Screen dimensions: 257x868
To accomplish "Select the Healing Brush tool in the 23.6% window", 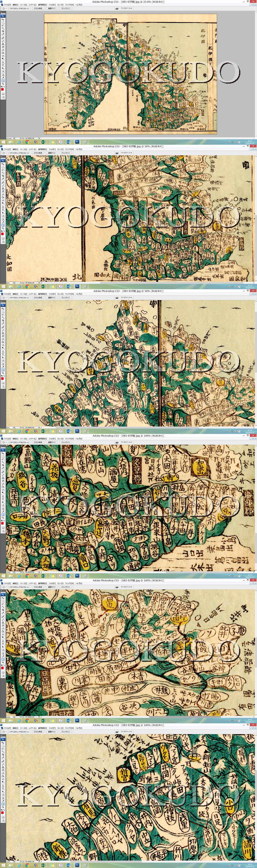I will click(x=3, y=38).
